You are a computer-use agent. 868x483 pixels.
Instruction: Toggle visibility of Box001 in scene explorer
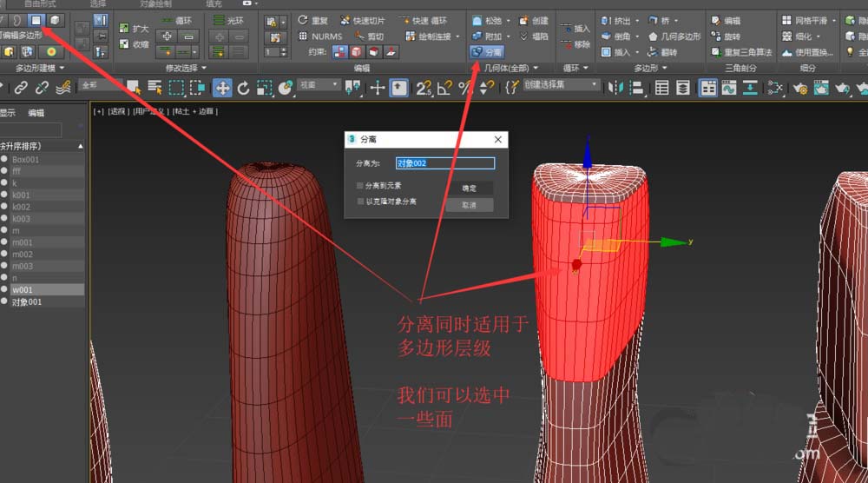3,159
